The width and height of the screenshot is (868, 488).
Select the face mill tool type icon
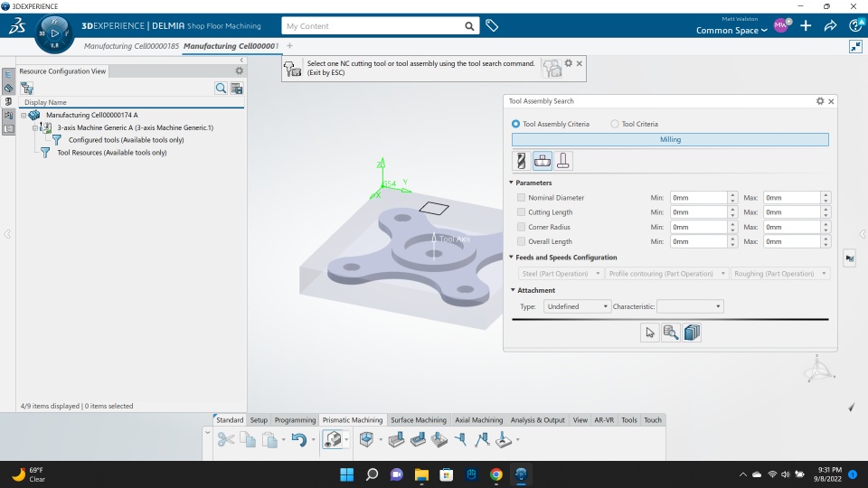pos(542,161)
